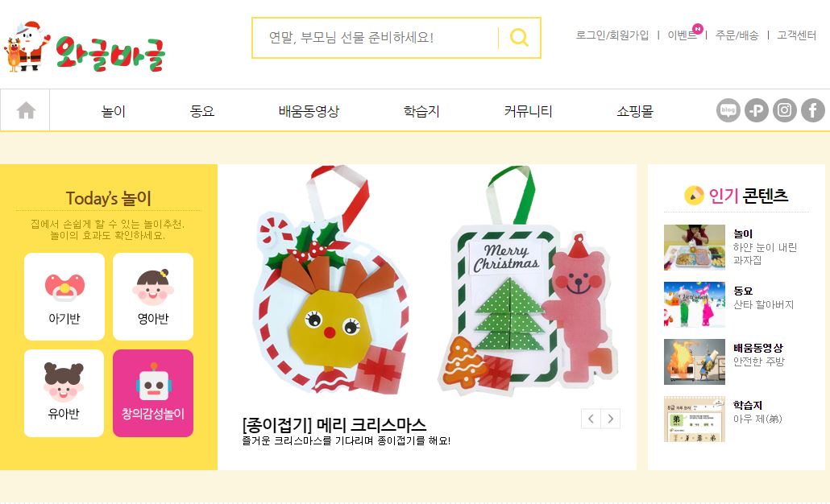Click the search magnifier icon

pos(519,38)
